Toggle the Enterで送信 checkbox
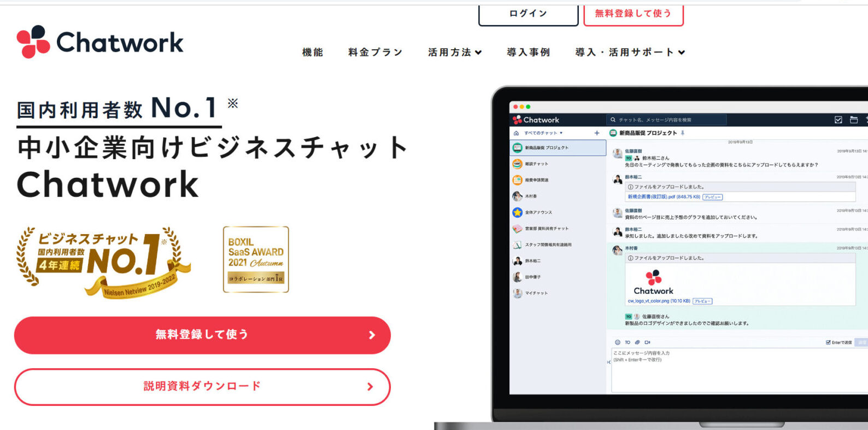868x430 pixels. 829,342
